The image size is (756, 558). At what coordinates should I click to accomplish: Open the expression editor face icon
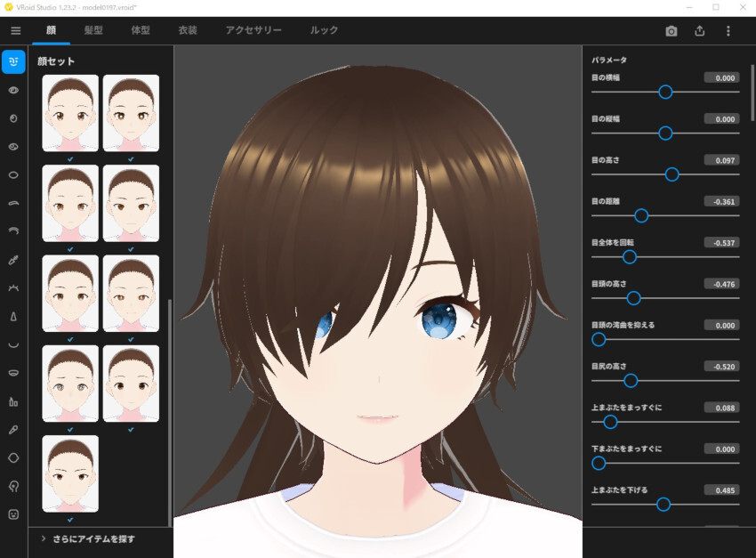13,514
